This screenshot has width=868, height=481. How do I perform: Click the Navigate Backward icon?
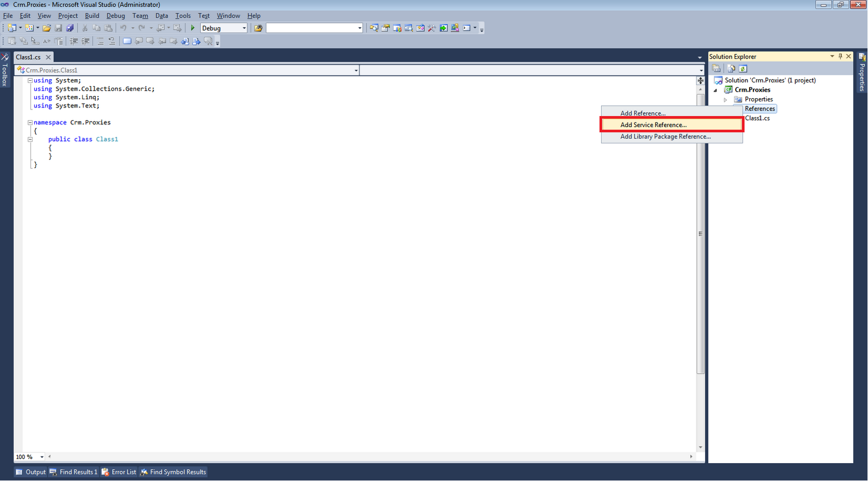tap(161, 28)
